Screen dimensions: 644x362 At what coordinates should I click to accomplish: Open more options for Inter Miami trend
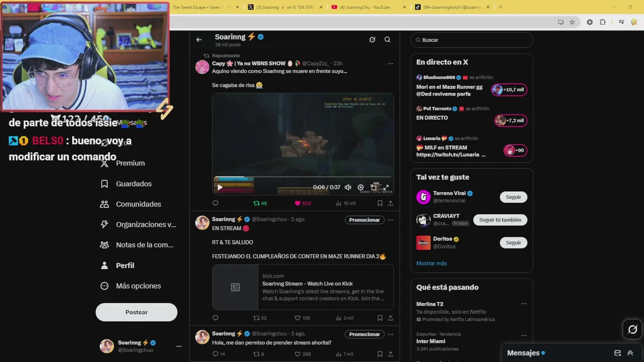click(524, 335)
